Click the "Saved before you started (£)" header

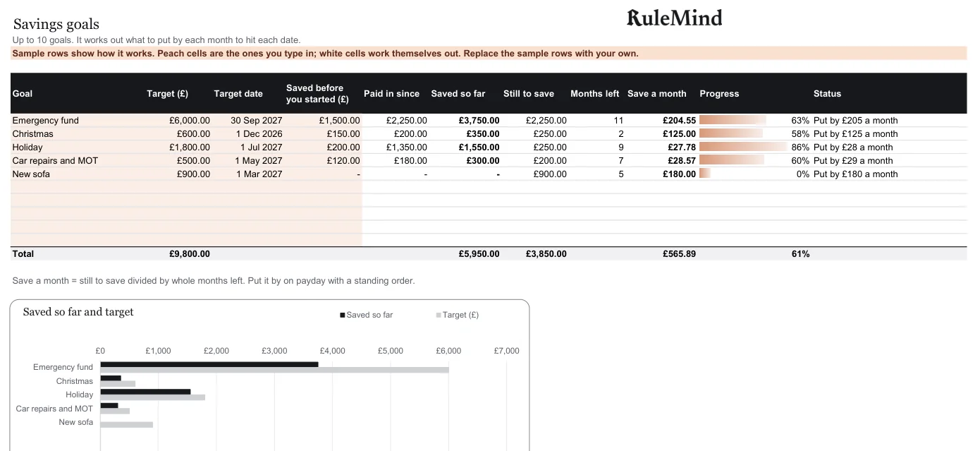point(317,93)
